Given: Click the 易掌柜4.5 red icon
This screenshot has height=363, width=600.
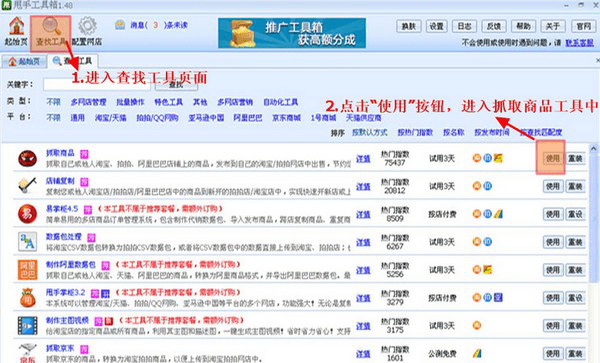Looking at the screenshot, I should (x=28, y=214).
